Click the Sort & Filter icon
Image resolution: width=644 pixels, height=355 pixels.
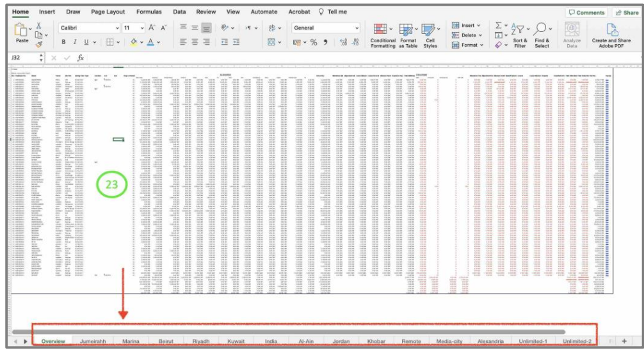pos(519,29)
